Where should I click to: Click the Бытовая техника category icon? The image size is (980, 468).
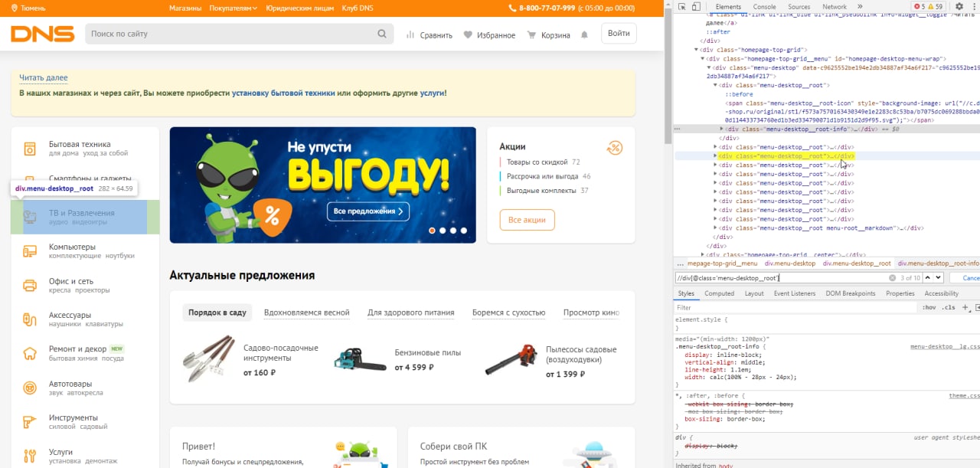(30, 149)
